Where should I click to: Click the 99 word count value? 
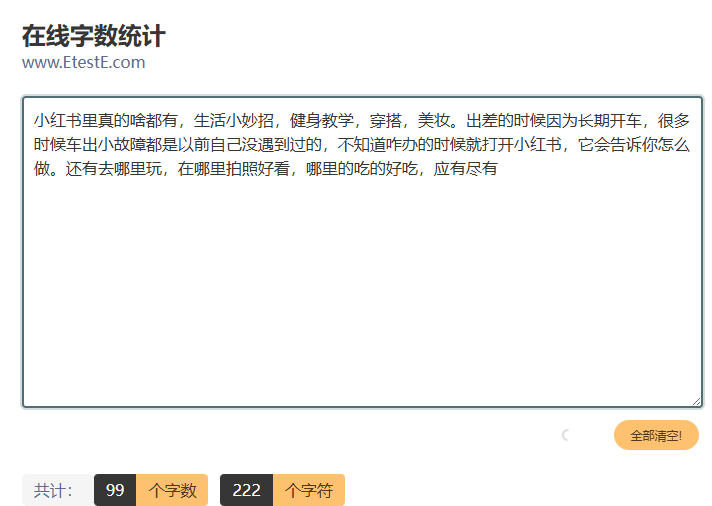point(115,490)
